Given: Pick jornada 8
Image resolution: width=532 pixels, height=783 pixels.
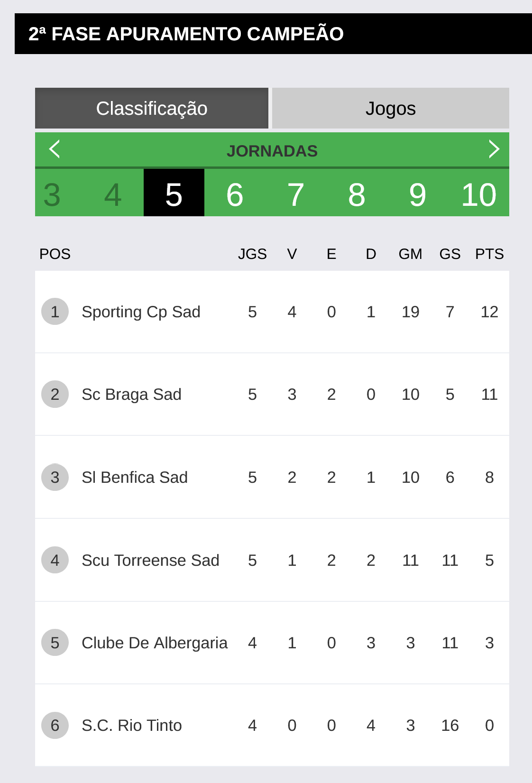Looking at the screenshot, I should (x=357, y=194).
